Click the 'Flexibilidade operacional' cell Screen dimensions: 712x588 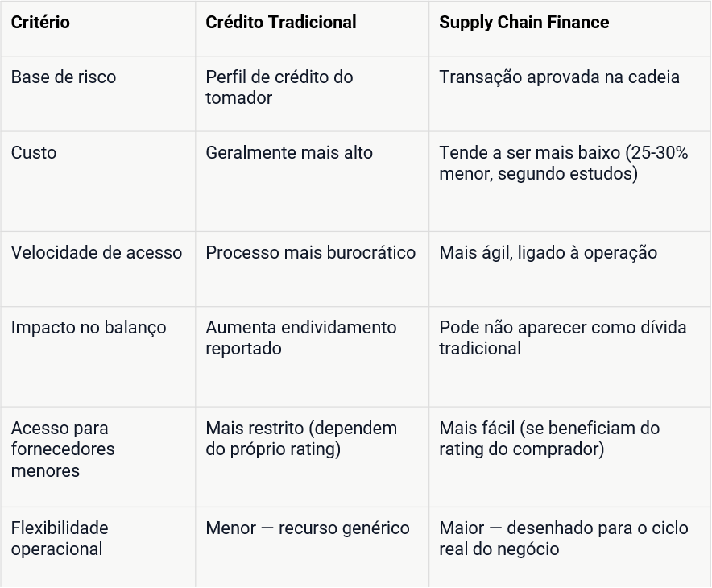pyautogui.click(x=98, y=548)
